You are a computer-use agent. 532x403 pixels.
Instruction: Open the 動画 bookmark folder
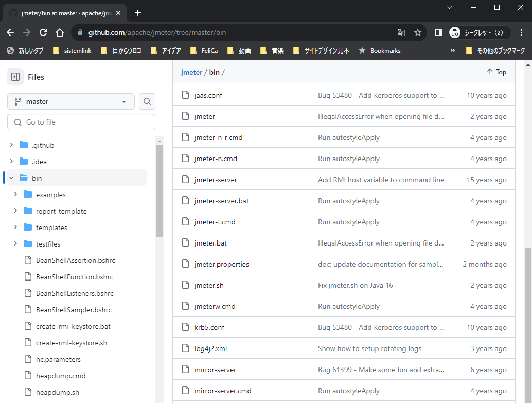point(239,50)
